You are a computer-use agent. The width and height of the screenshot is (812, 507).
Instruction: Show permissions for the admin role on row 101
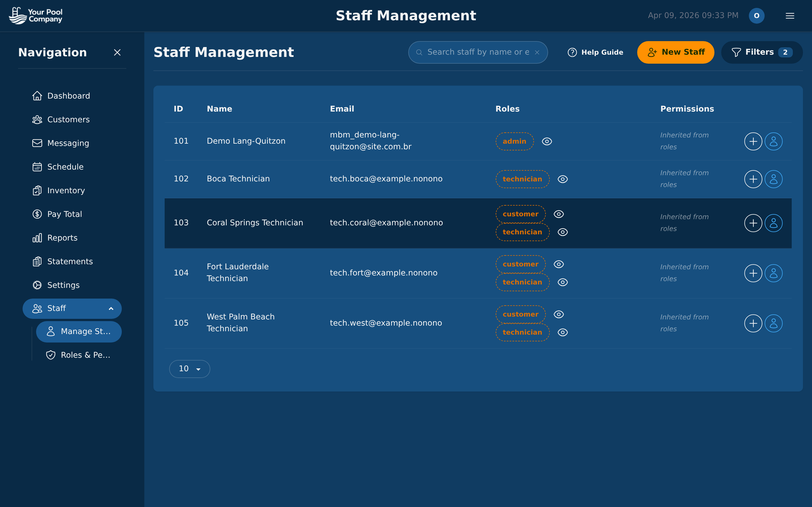[x=546, y=141]
